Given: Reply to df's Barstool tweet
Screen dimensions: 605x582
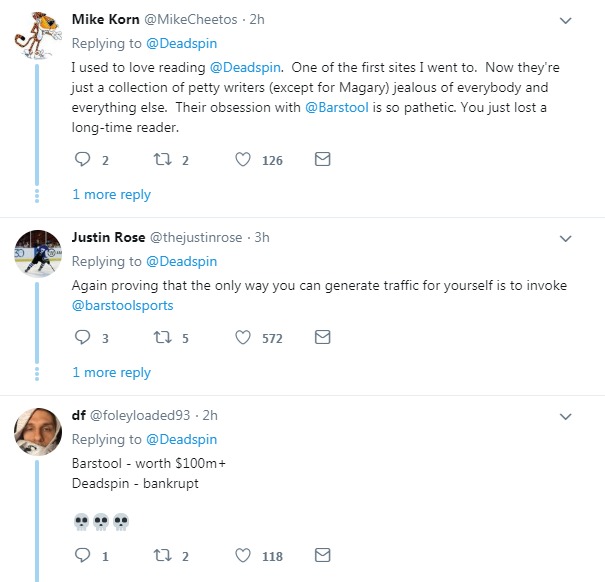Looking at the screenshot, I should (83, 556).
